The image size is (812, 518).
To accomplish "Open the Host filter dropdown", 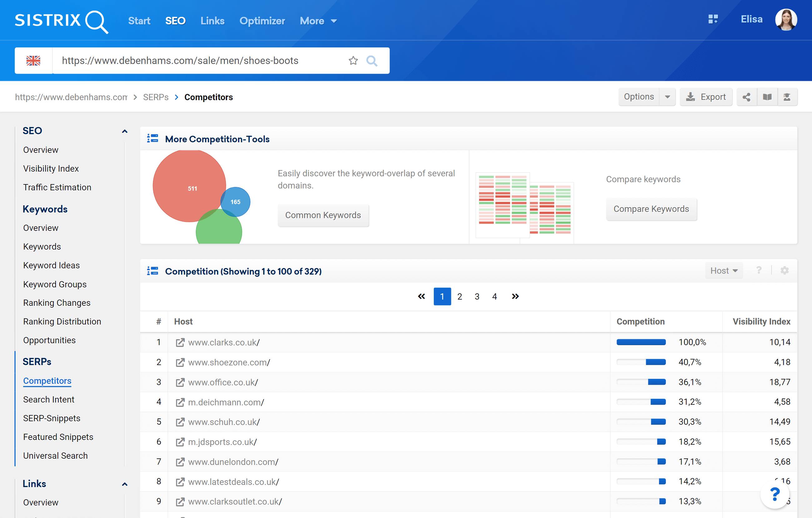I will click(x=724, y=270).
